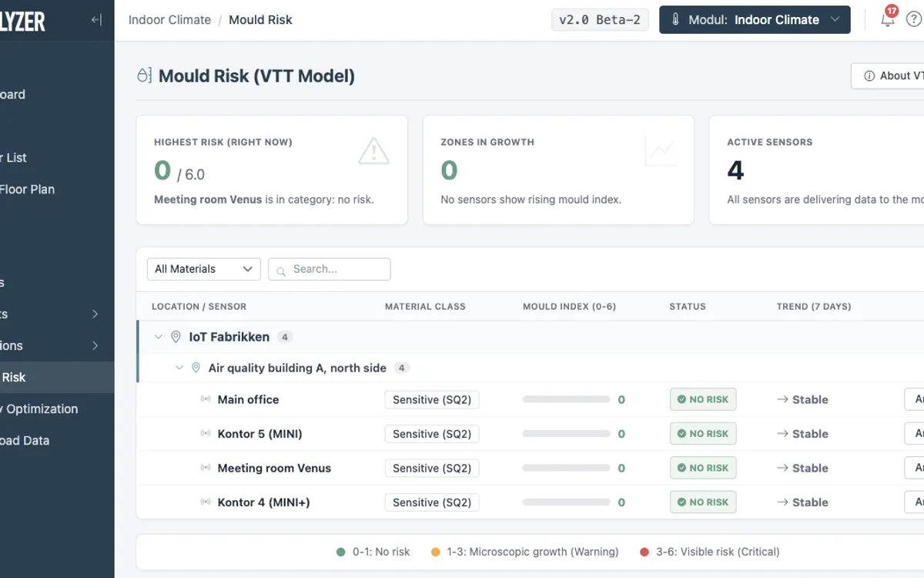
Task: Click the NO RISK badge for Meeting room Venus
Action: tap(703, 468)
